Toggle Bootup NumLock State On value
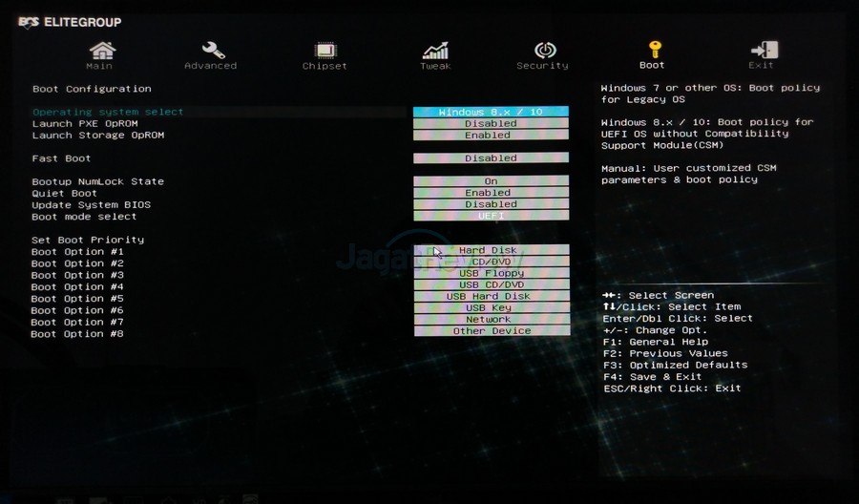859x504 pixels. [491, 181]
